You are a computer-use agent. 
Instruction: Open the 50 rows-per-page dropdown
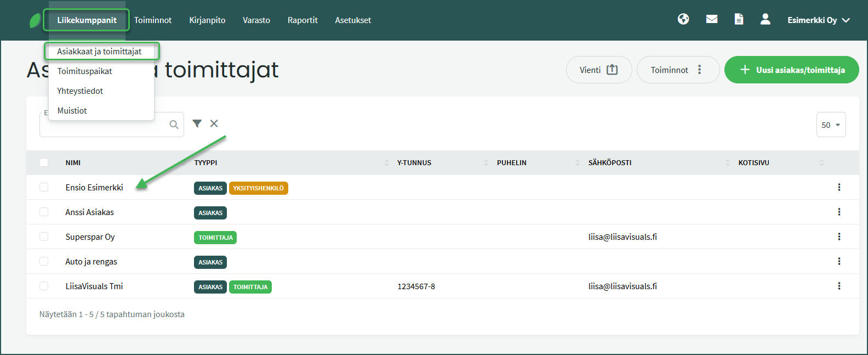click(831, 125)
